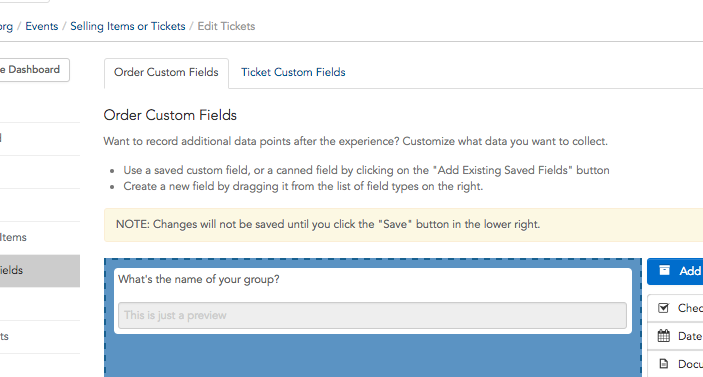Click the 'This is just a preview' input
Screen dimensions: 703x377
[373, 316]
